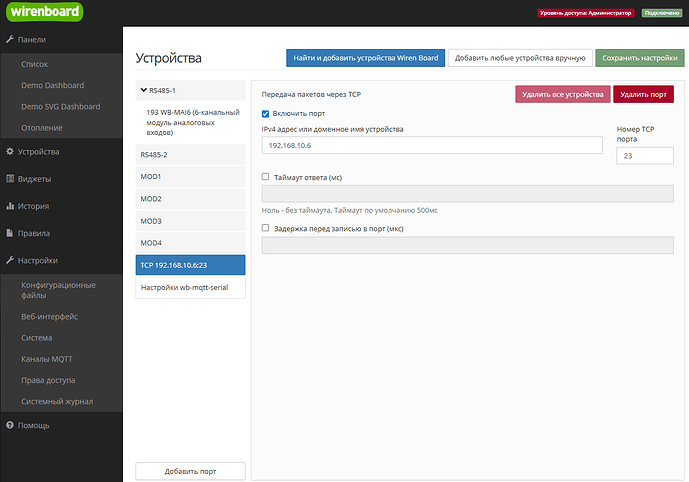Click Добавить порт button
The image size is (689, 482).
coord(190,471)
